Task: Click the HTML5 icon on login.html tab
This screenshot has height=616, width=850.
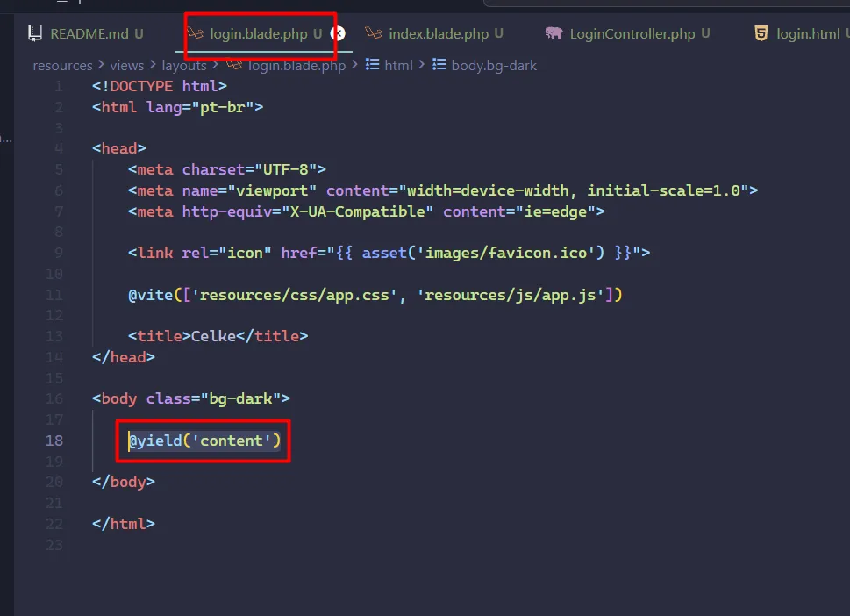Action: pos(761,34)
